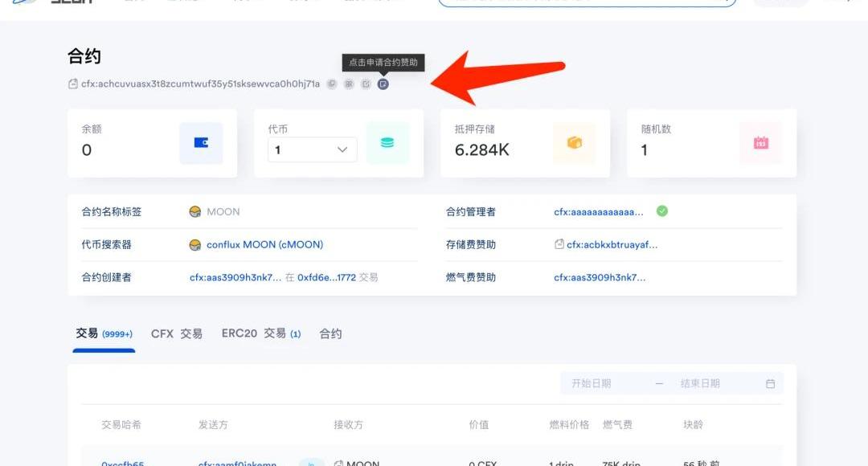The width and height of the screenshot is (868, 466).
Task: Show QR code for contract address
Action: coord(349,84)
